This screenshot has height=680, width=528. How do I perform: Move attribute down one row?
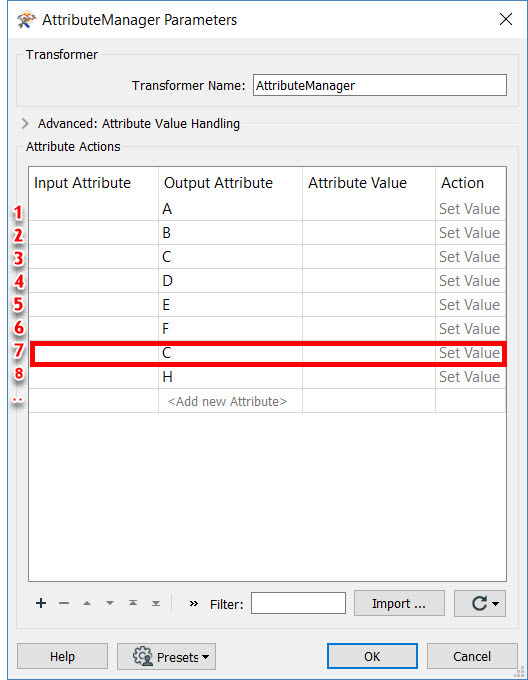click(x=110, y=603)
